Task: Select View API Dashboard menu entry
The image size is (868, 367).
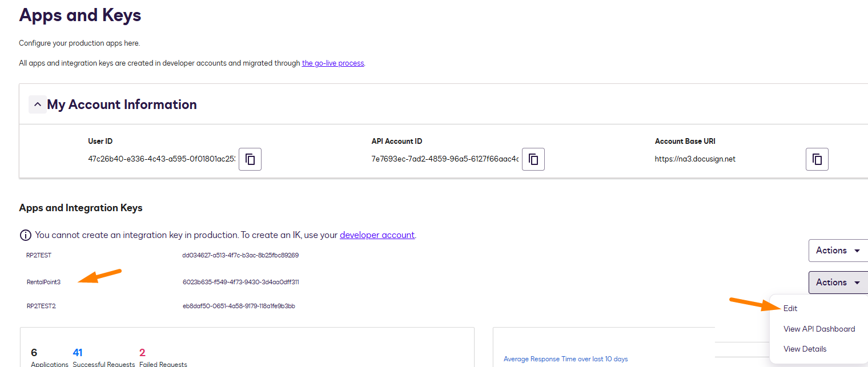Action: tap(819, 329)
